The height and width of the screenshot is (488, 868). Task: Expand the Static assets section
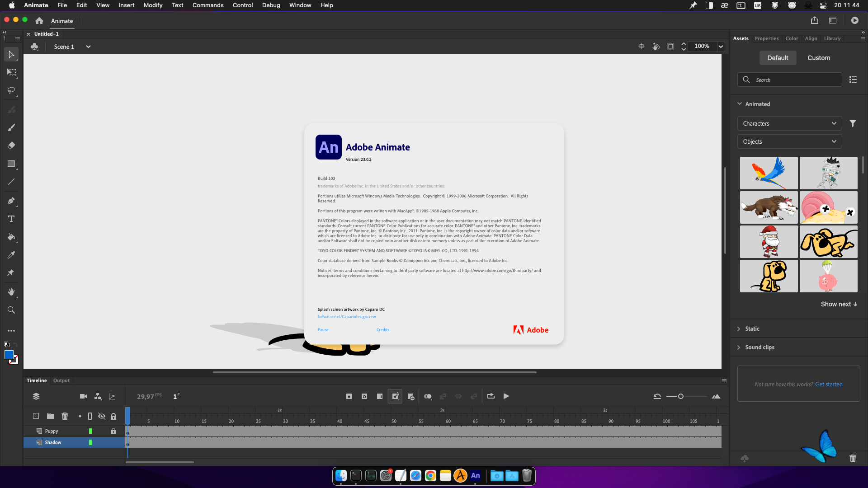[x=752, y=328]
